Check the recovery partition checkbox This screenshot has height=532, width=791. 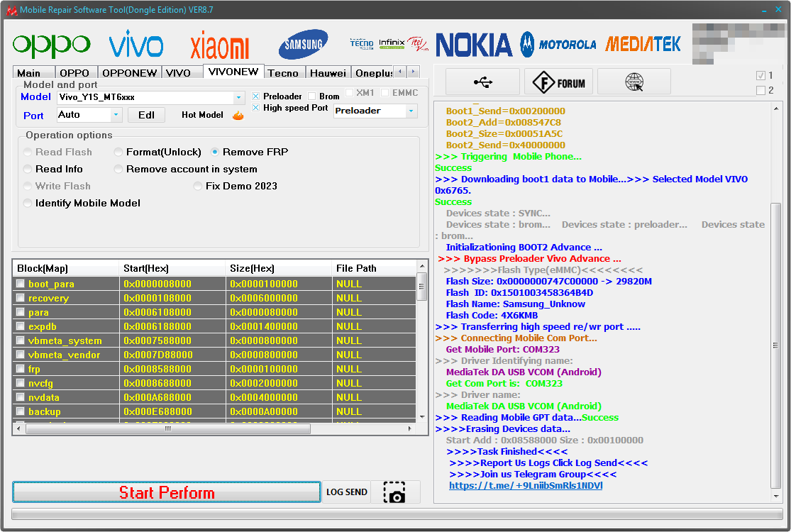pos(20,297)
